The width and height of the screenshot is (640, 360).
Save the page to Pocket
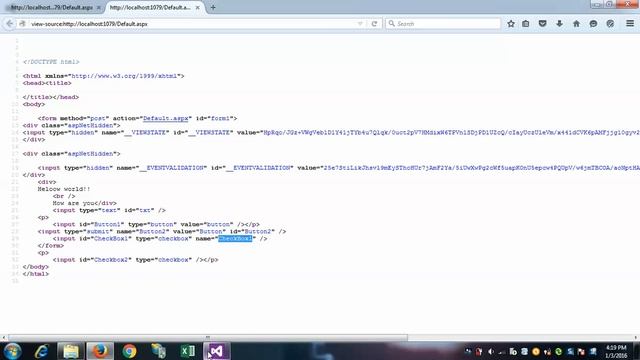coord(542,24)
